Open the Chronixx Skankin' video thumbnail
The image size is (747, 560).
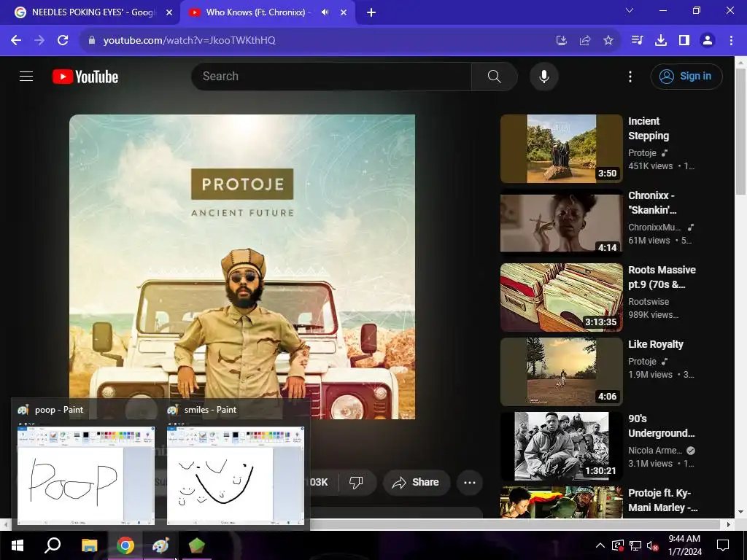click(561, 223)
